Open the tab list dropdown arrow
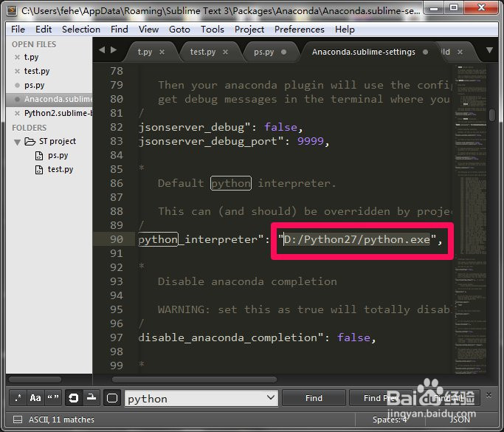The image size is (504, 432). coord(489,50)
